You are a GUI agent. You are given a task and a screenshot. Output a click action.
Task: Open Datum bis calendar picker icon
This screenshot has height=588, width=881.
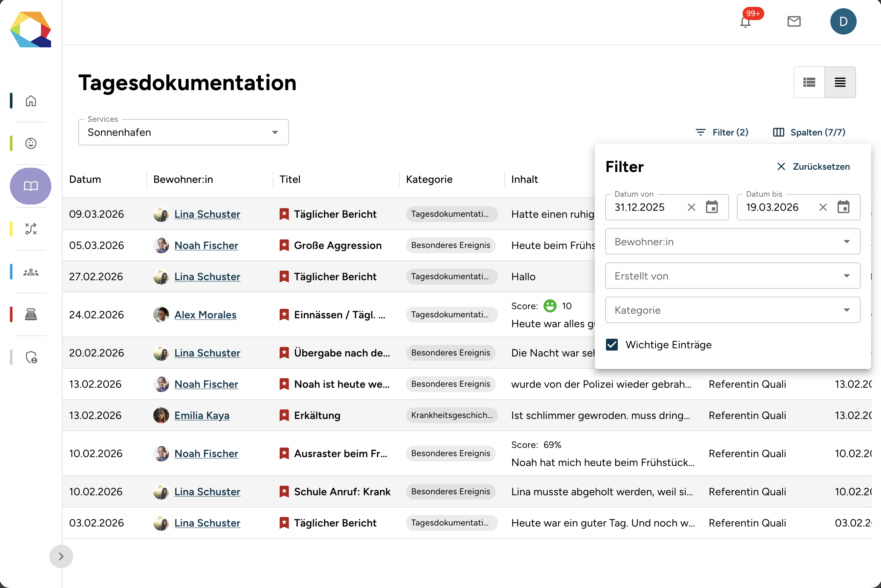point(843,207)
